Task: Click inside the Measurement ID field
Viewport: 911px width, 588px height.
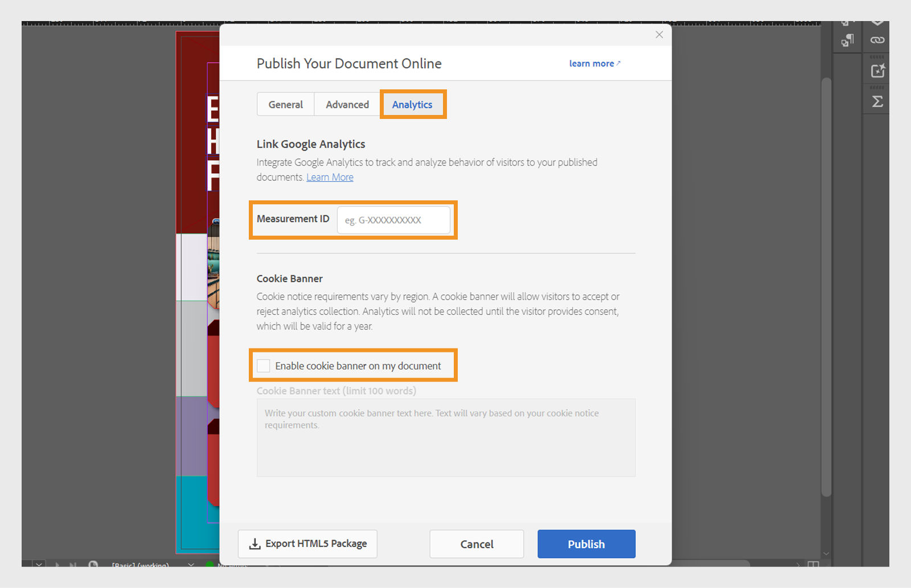Action: tap(394, 220)
